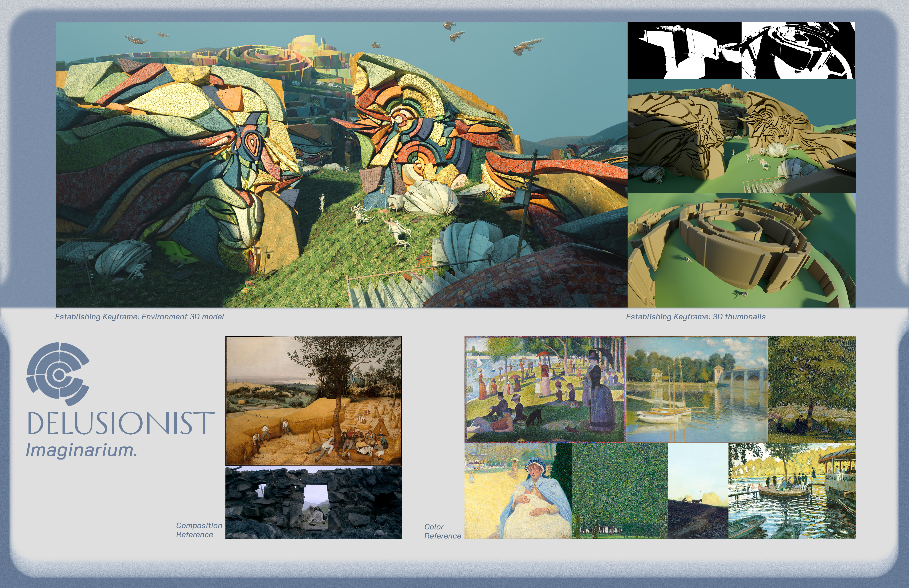Select the left black-and-white mask thumbnail
The image size is (909, 588).
coord(684,50)
